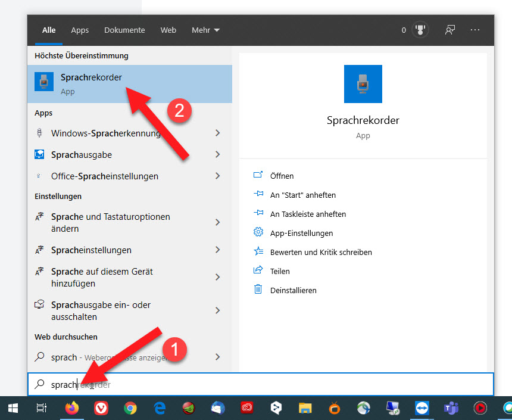This screenshot has width=512, height=420.
Task: Switch to the Apps tab
Action: coord(80,30)
